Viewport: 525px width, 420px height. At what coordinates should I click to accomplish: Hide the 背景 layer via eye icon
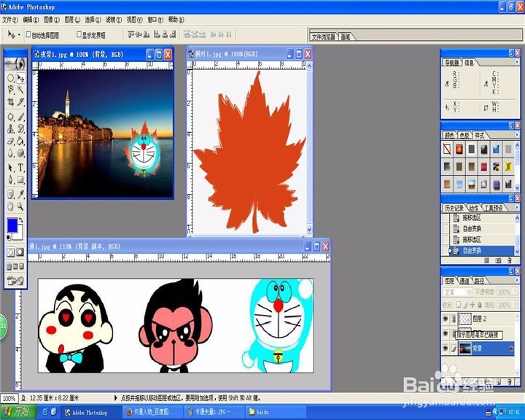(446, 349)
